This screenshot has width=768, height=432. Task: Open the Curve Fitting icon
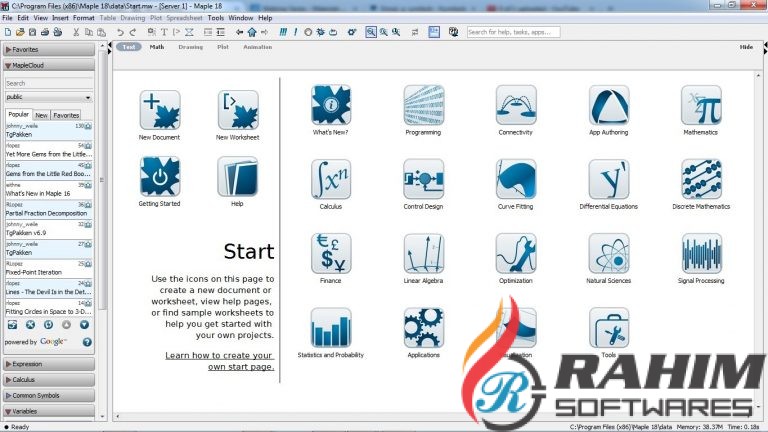click(516, 179)
